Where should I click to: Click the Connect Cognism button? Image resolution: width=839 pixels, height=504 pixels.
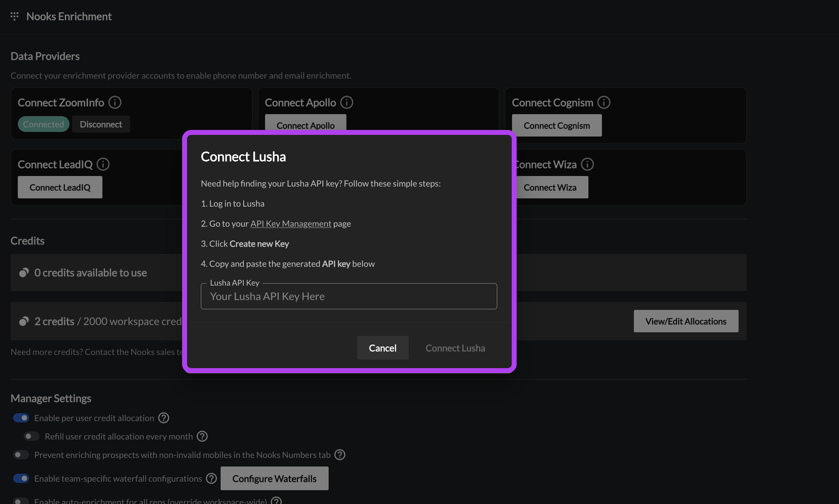tap(557, 125)
